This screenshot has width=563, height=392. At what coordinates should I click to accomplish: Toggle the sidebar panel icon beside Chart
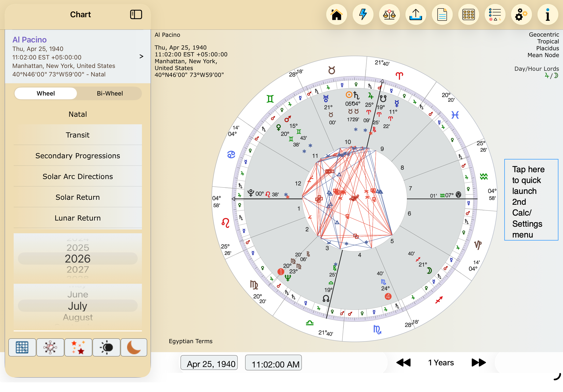[136, 14]
